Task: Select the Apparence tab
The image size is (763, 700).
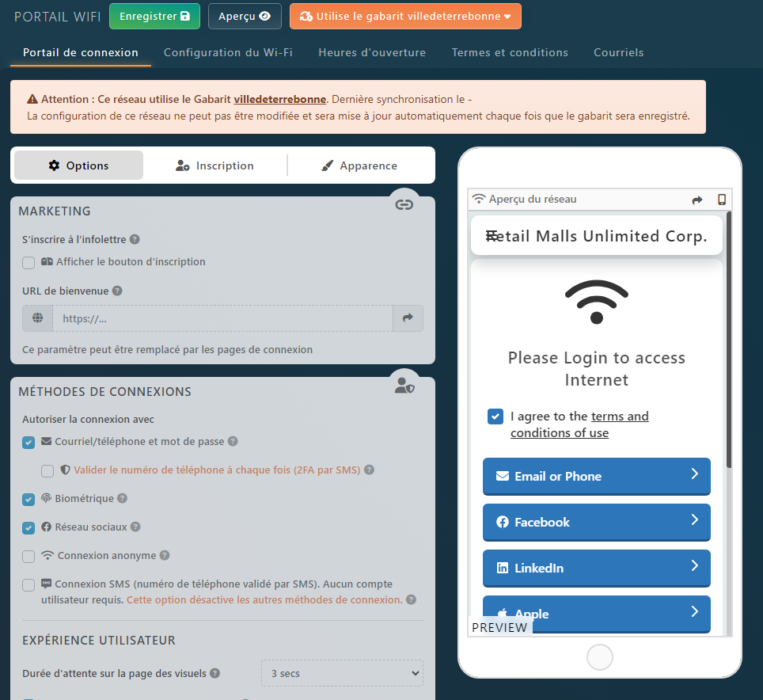Action: 360,165
